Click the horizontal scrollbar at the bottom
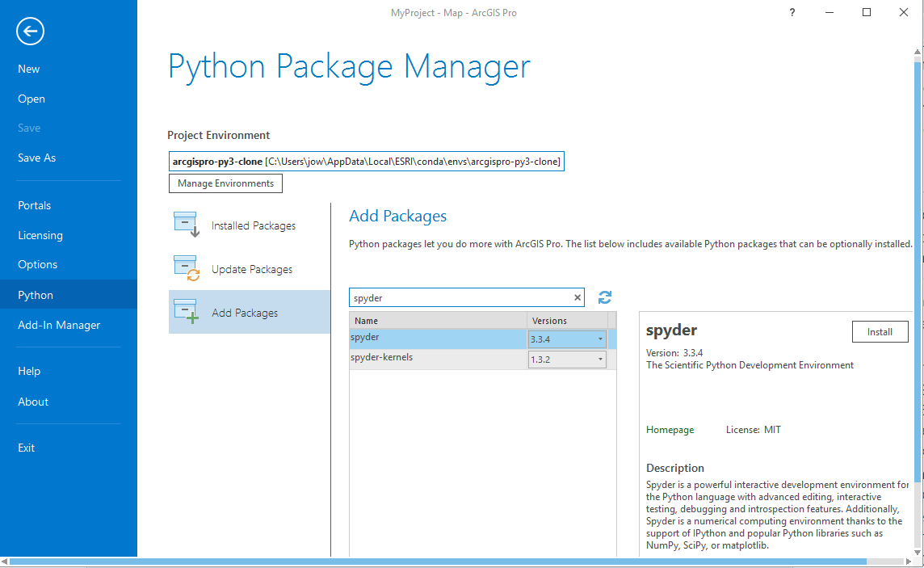Viewport: 924px width, 568px height. (x=436, y=562)
